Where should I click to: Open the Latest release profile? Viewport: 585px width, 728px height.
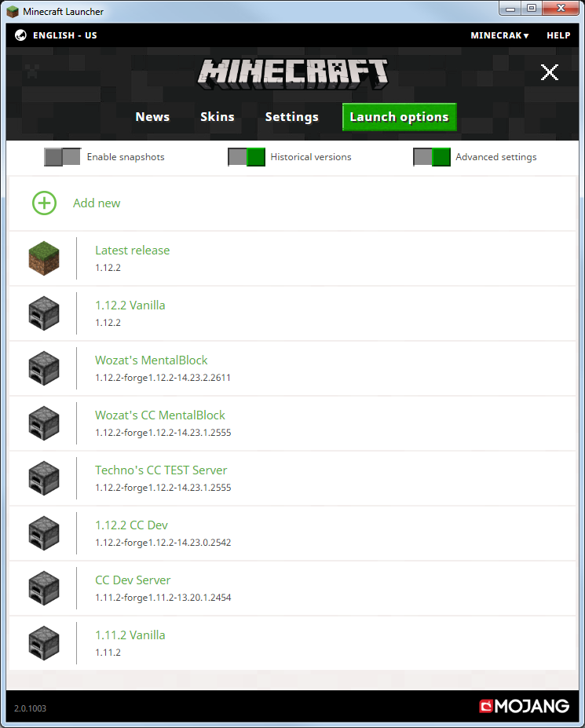click(x=292, y=258)
